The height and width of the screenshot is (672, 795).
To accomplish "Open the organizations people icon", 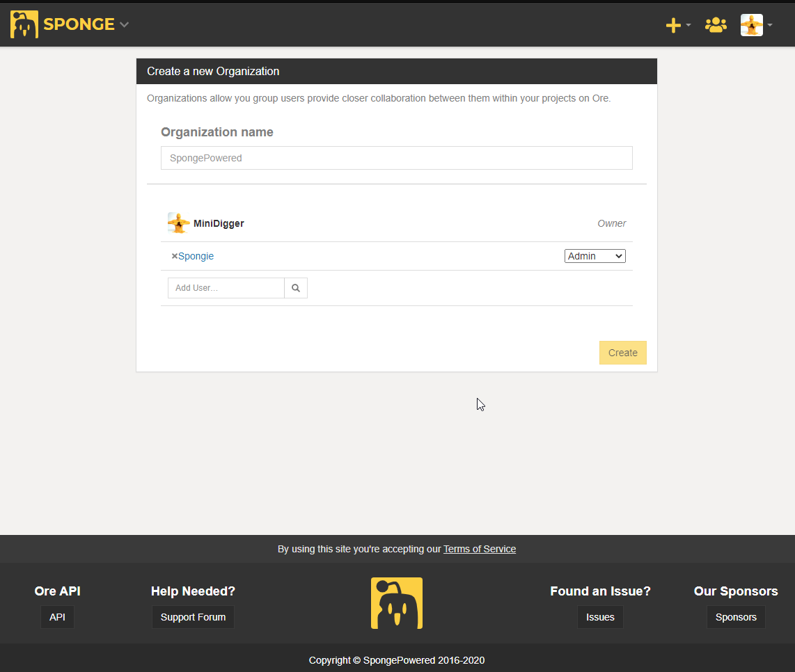I will point(716,25).
